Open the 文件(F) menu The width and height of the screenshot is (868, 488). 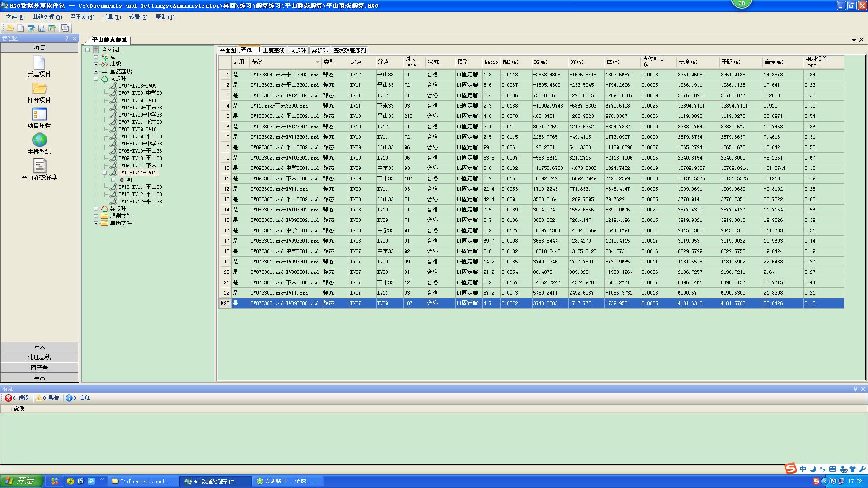[15, 17]
